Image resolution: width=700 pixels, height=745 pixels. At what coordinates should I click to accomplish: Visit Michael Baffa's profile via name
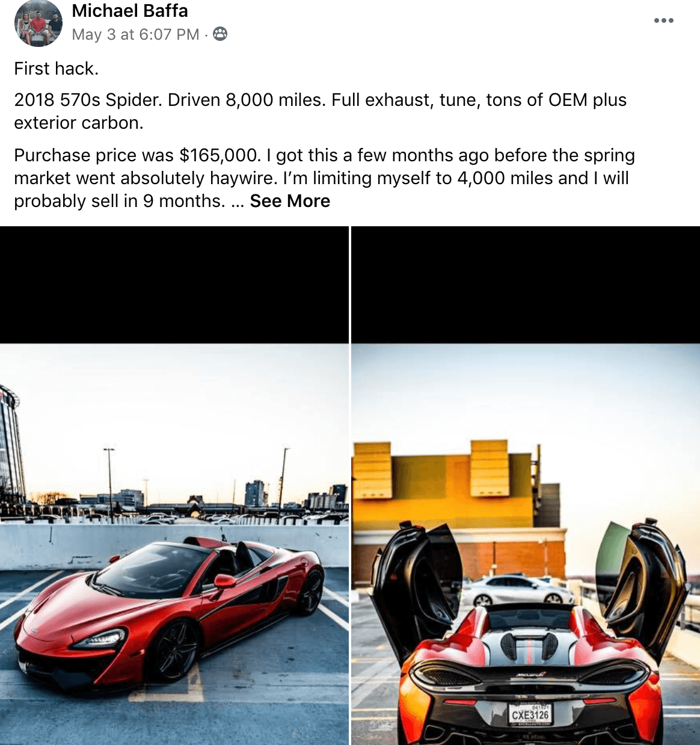130,11
